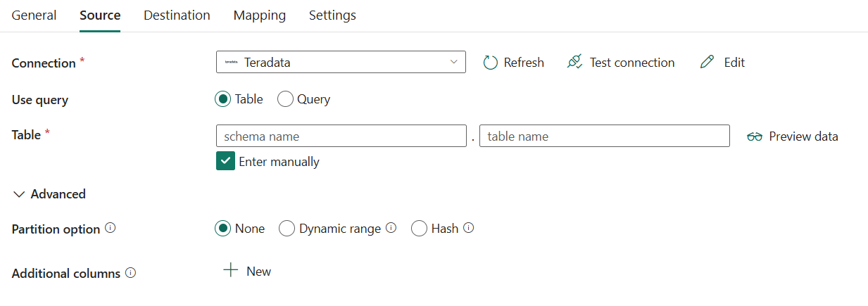This screenshot has height=306, width=868.
Task: Click the Teradata logo in connection box
Action: coord(231,62)
